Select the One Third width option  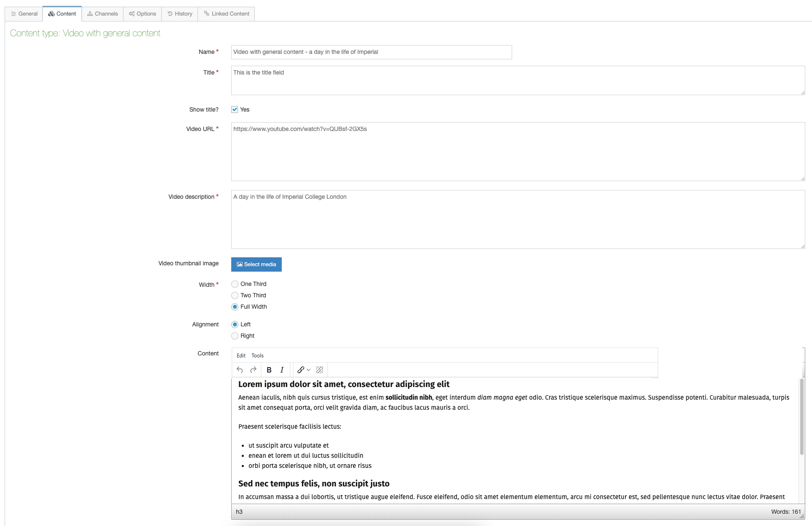[x=235, y=284]
